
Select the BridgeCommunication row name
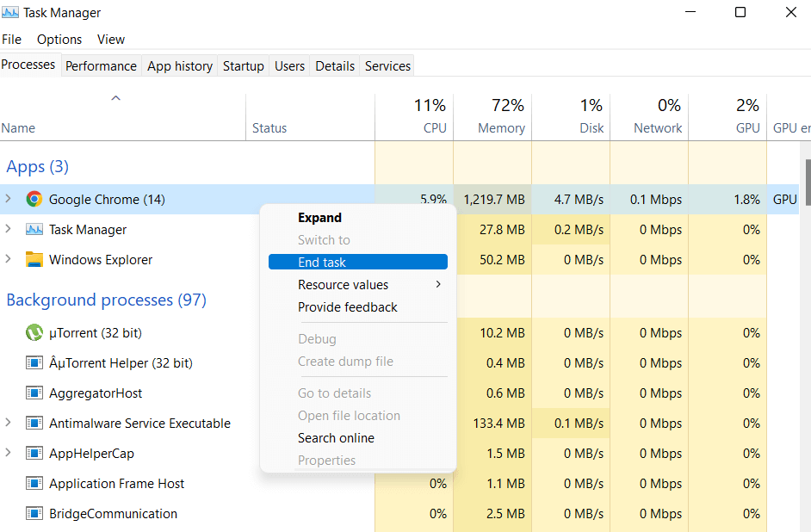(x=113, y=513)
